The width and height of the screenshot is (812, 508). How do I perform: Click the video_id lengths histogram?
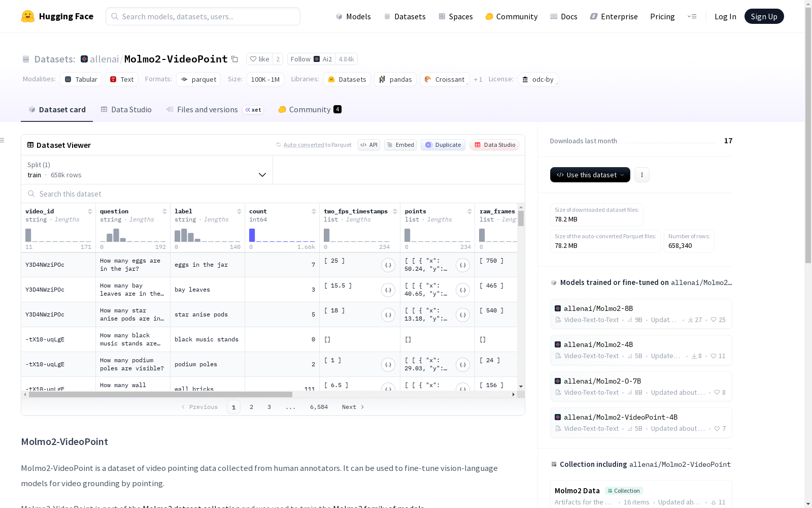(58, 235)
